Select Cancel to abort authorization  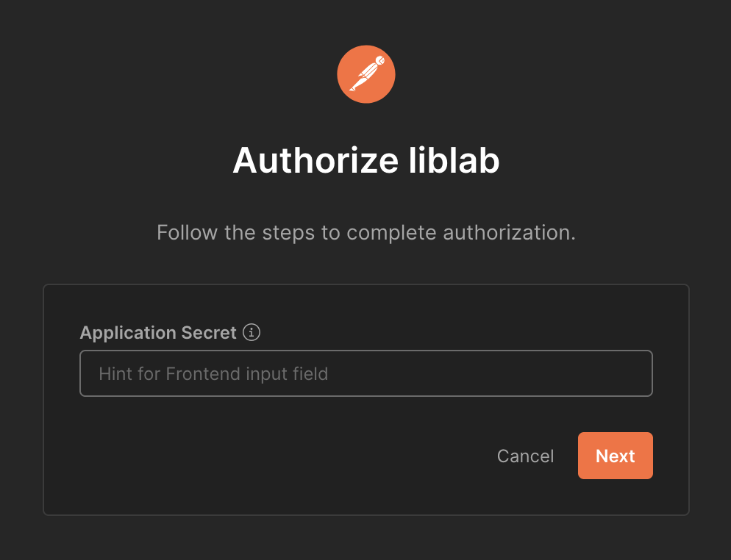pos(524,456)
